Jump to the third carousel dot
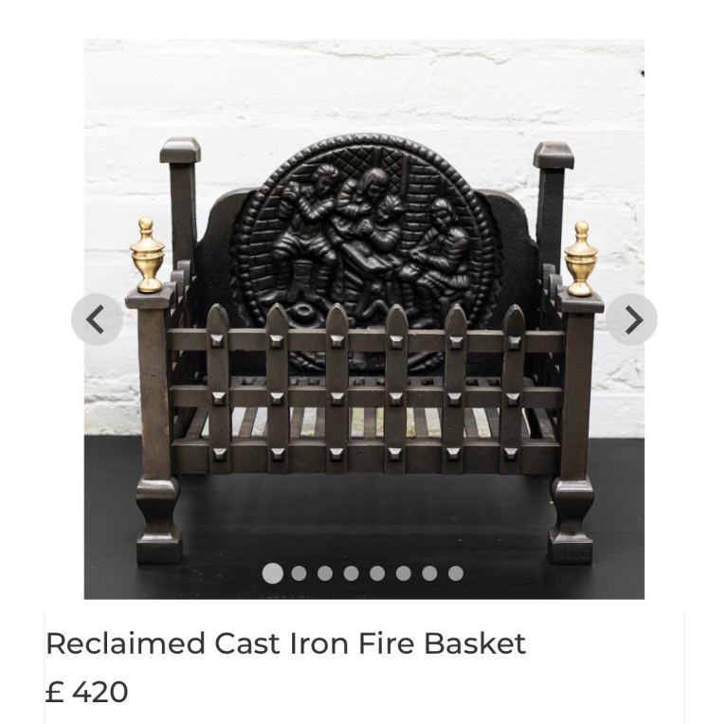Viewport: 728px width, 724px height. tap(325, 573)
